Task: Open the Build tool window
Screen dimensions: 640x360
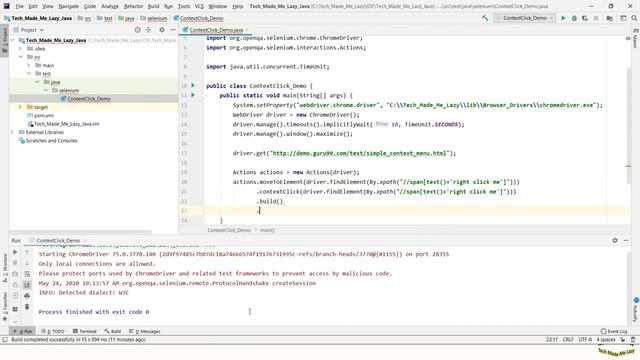Action: tap(113, 331)
